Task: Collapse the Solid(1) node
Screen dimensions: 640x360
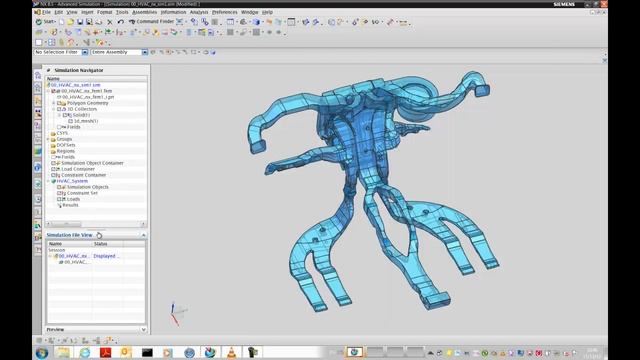Action: (60, 115)
